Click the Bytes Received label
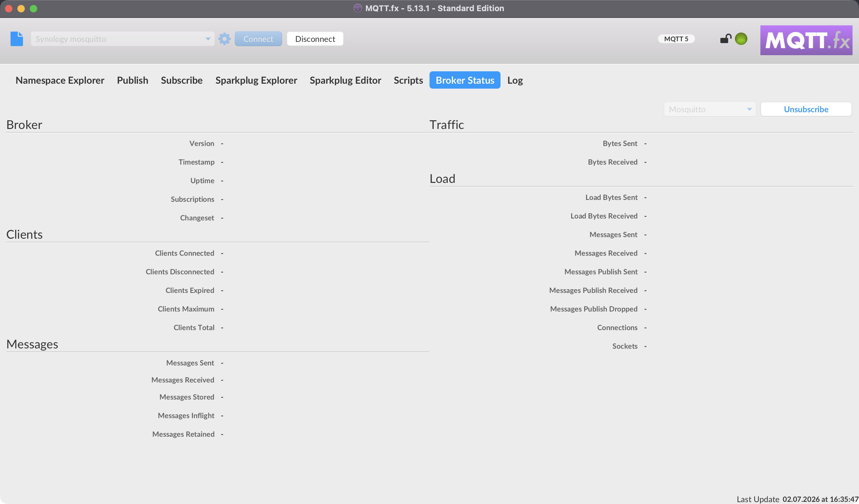 click(612, 162)
